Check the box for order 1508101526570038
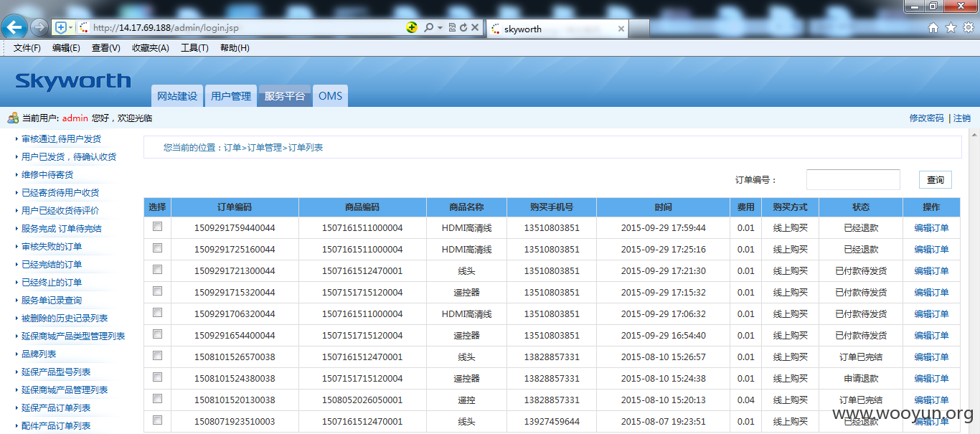 point(157,356)
